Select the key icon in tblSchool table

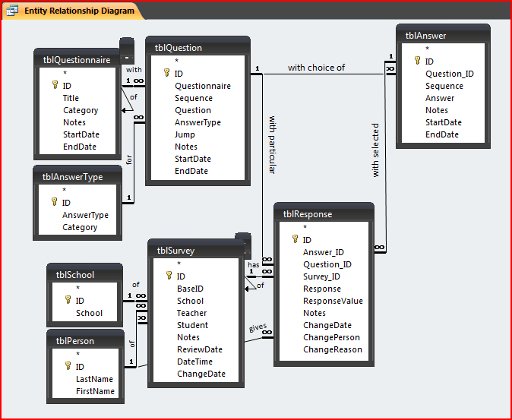pos(67,301)
